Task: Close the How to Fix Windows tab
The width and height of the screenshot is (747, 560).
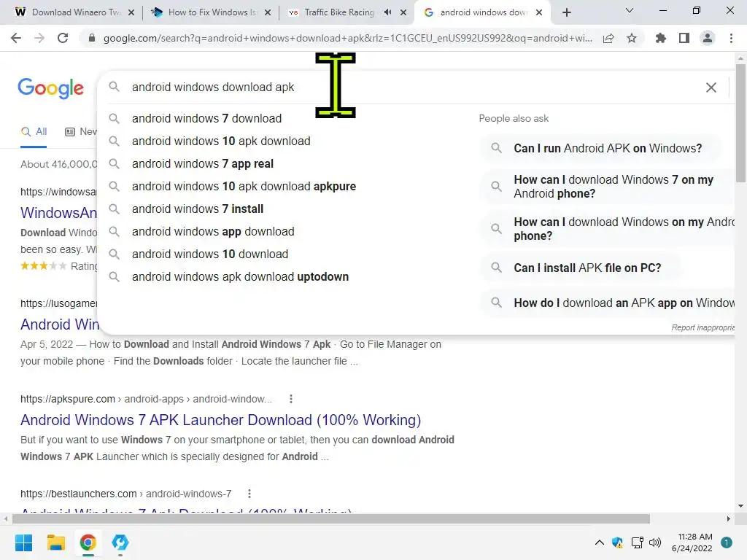Action: coord(268,12)
